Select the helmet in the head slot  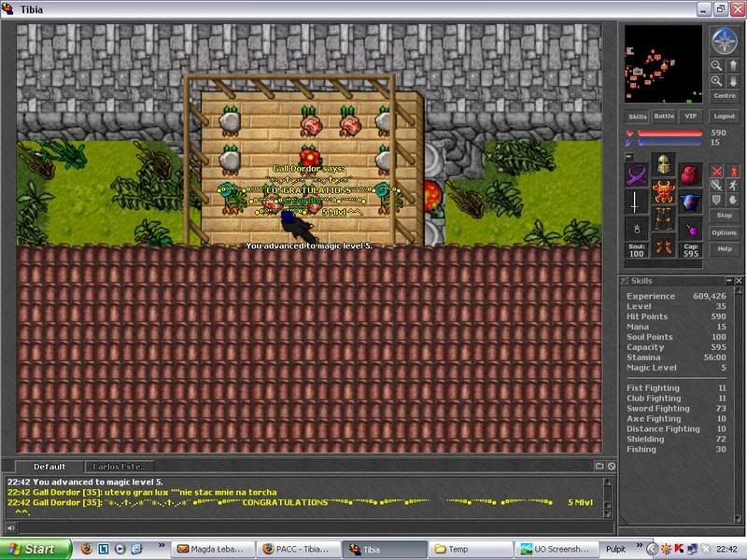pyautogui.click(x=663, y=165)
